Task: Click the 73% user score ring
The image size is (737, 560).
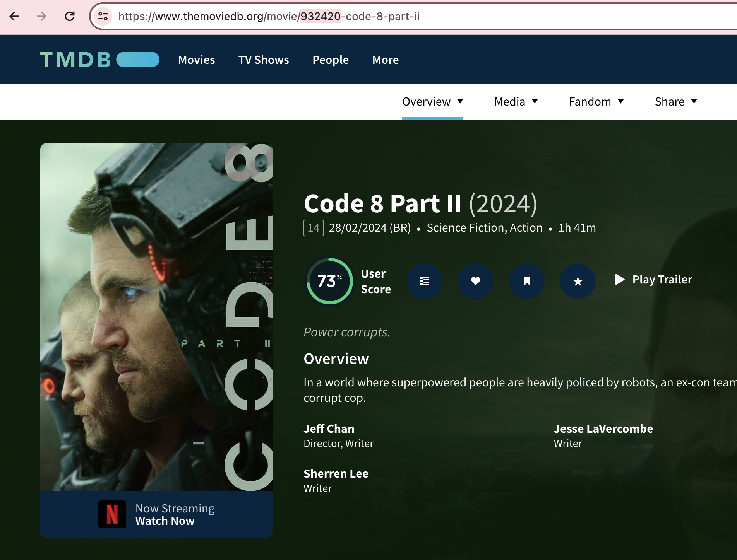Action: [330, 281]
